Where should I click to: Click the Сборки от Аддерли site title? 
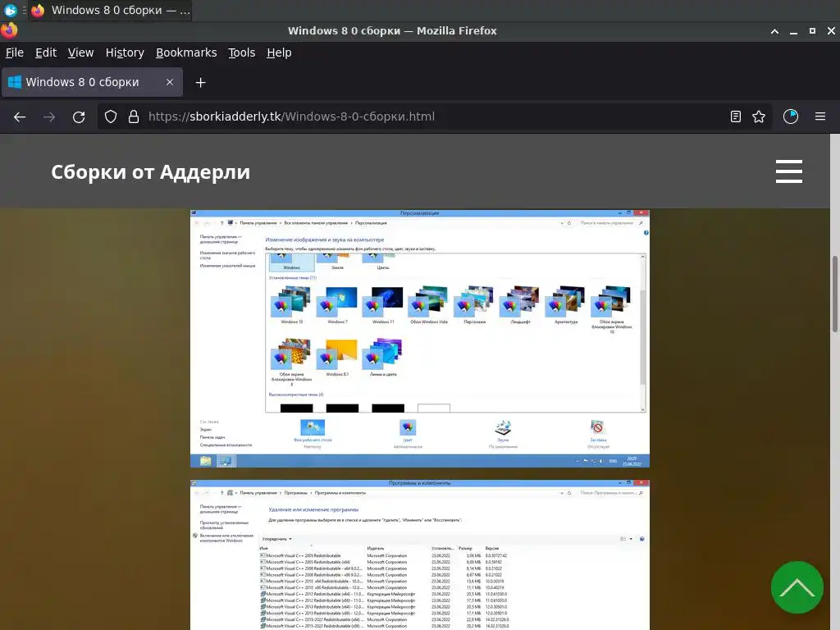(151, 172)
